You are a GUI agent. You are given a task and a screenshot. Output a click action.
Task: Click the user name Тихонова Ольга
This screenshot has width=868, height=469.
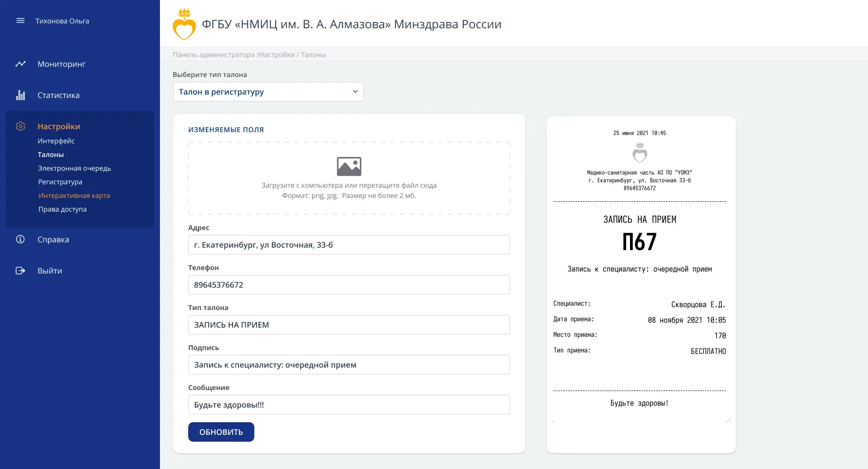[x=62, y=21]
